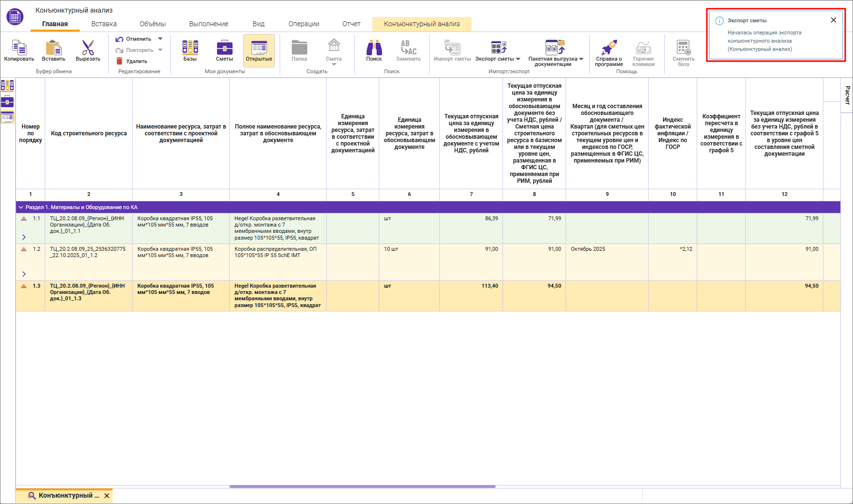Open the Отчет ribbon tab
The height and width of the screenshot is (504, 853).
[351, 24]
